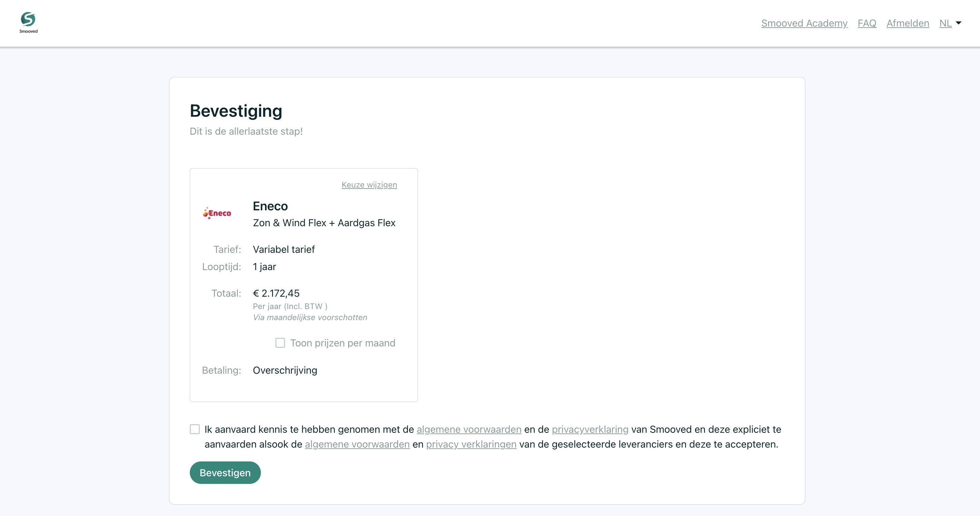Click Afmelden to log out
This screenshot has width=980, height=516.
pyautogui.click(x=907, y=23)
